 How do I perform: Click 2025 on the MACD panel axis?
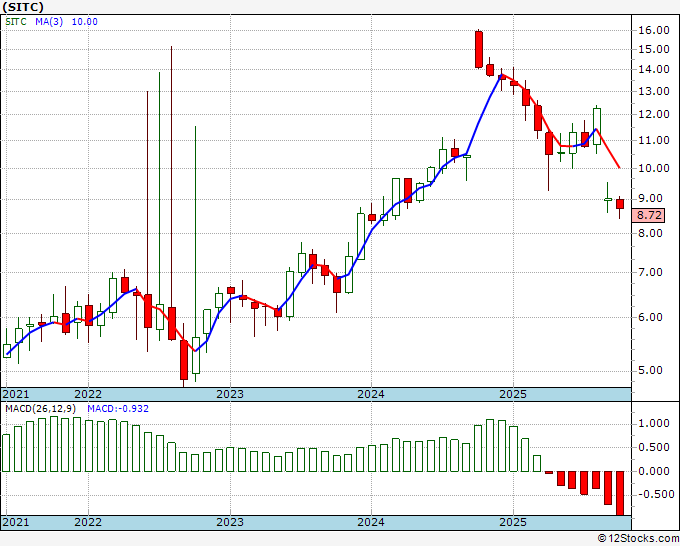coord(513,522)
